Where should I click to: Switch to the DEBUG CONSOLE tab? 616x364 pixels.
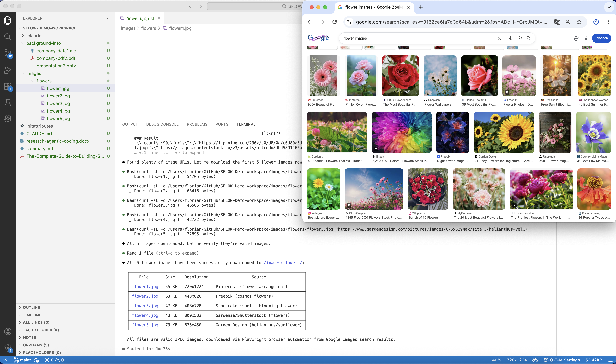tap(162, 124)
